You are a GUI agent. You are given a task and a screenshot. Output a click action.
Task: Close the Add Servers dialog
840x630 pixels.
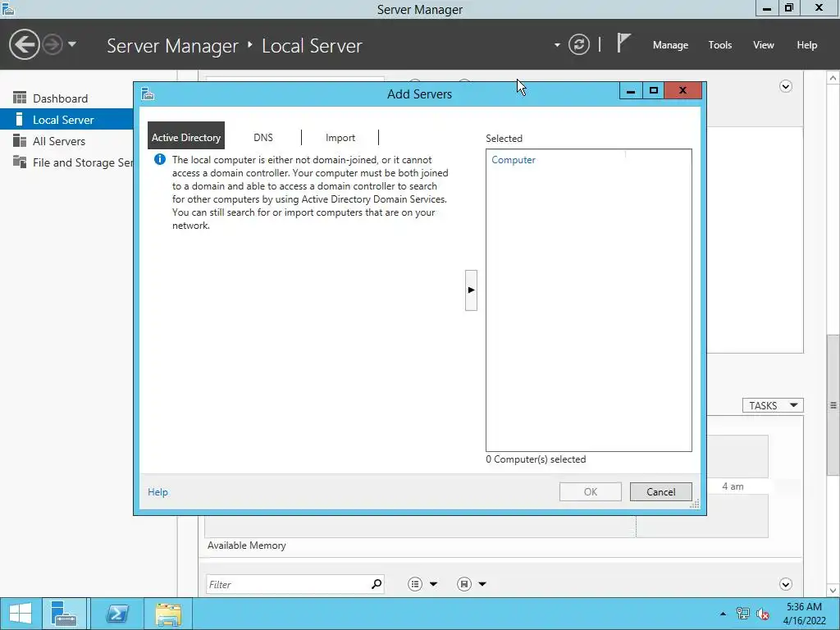tap(682, 91)
